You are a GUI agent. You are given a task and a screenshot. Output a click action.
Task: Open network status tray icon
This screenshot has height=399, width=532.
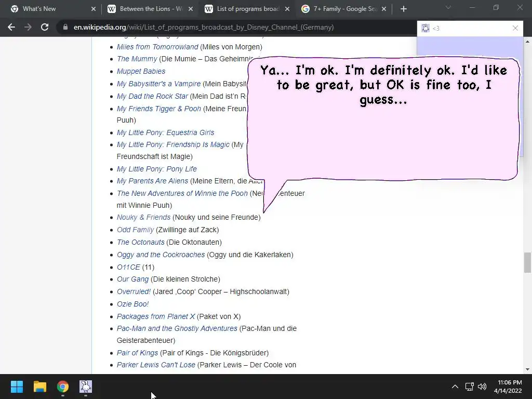point(469,387)
